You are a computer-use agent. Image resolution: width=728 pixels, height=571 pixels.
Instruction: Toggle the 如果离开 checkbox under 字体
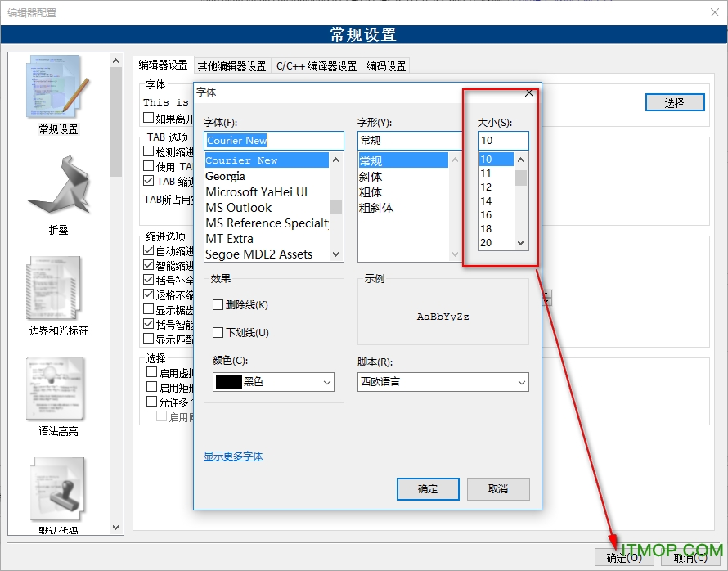coord(148,118)
